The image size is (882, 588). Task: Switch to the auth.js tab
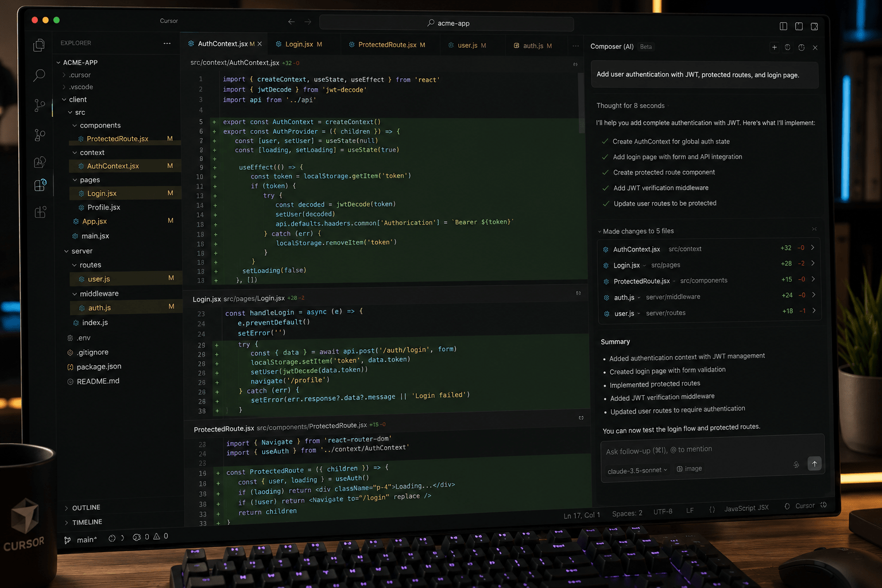532,46
